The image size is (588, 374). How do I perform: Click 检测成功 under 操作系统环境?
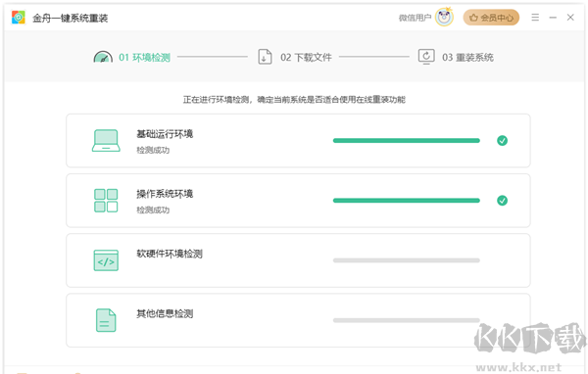coord(153,210)
